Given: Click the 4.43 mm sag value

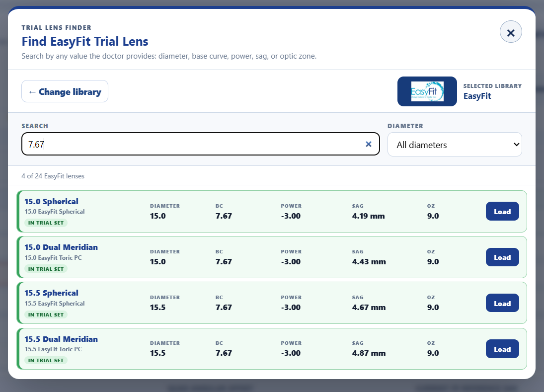Looking at the screenshot, I should (369, 262).
